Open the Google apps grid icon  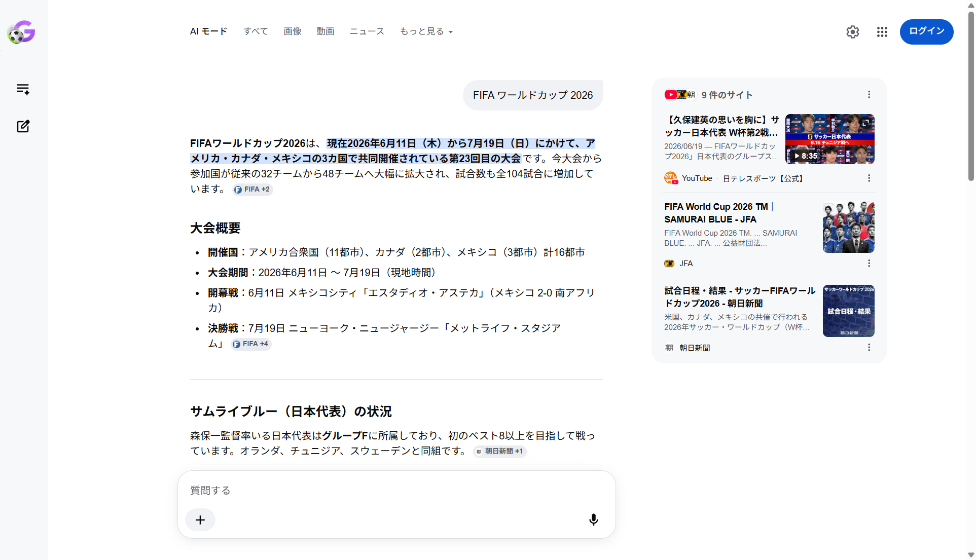point(882,32)
